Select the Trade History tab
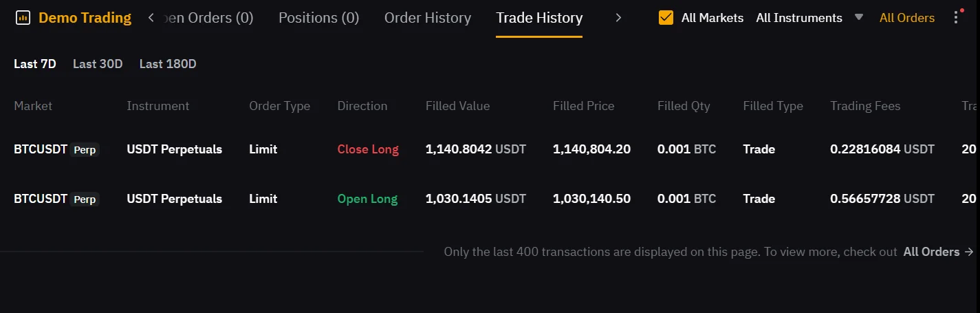 [539, 18]
